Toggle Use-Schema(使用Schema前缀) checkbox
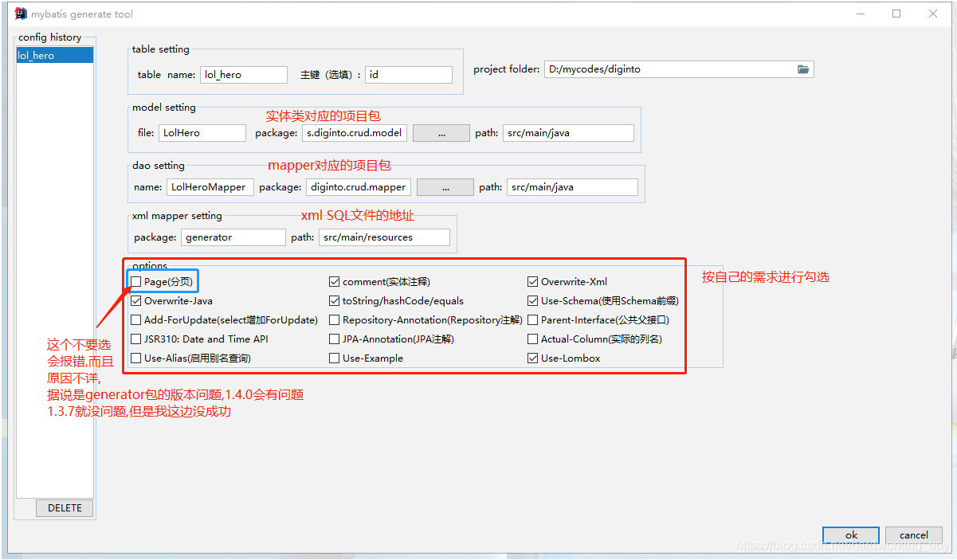 (533, 301)
